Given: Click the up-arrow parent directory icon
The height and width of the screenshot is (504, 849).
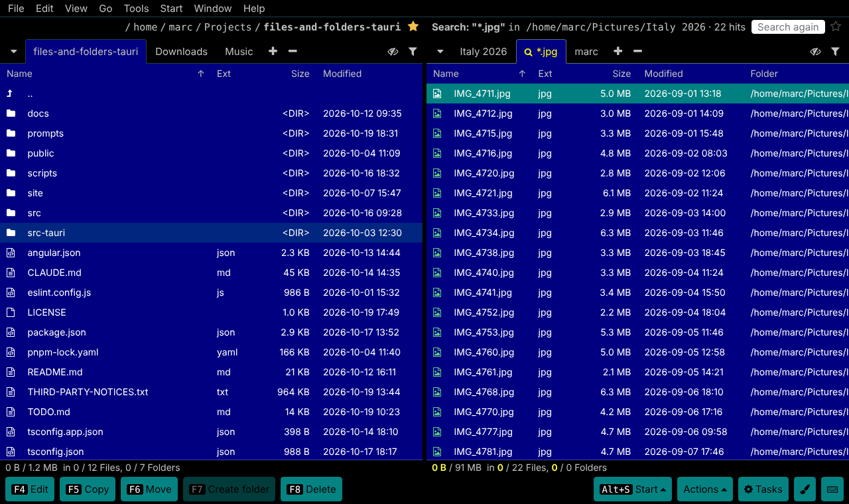Looking at the screenshot, I should 11,94.
